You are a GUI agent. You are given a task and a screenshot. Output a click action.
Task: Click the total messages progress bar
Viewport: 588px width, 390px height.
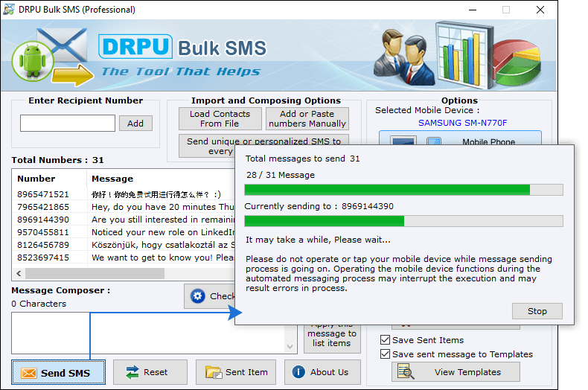pyautogui.click(x=403, y=190)
